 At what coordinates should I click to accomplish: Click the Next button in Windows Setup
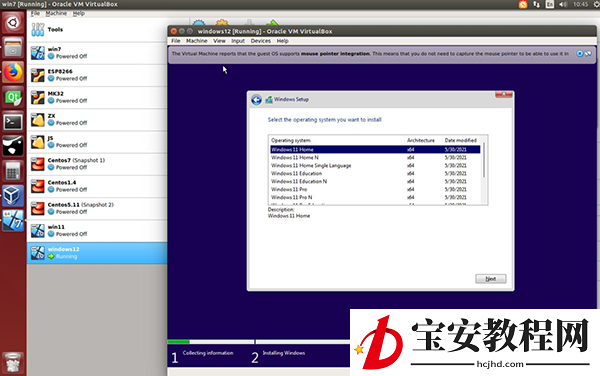click(x=491, y=279)
